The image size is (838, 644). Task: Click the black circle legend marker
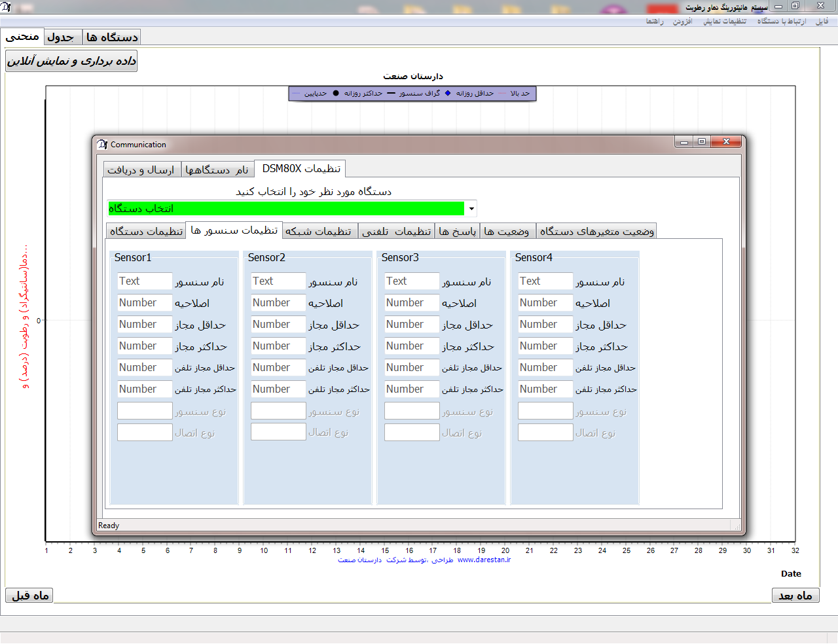[x=336, y=93]
